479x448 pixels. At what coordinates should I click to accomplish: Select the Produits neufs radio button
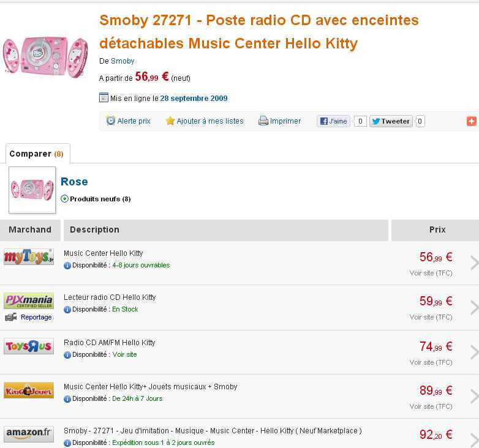[65, 199]
